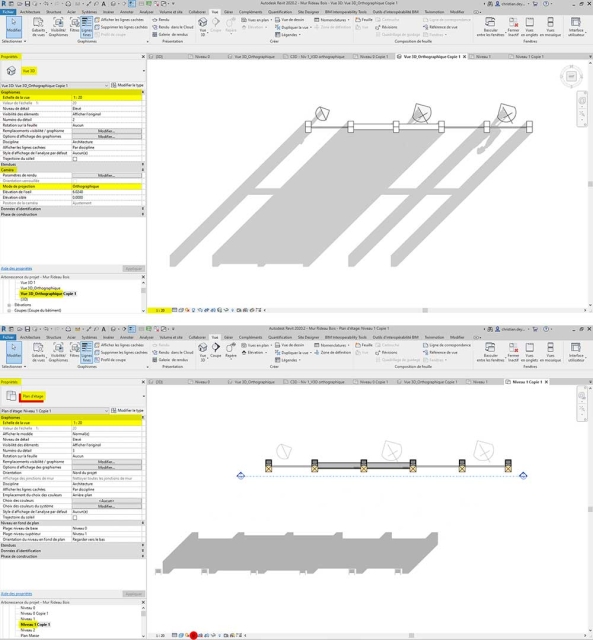This screenshot has height=640, width=593.
Task: Click the Paramètres de rendu Modifier button
Action: click(107, 176)
